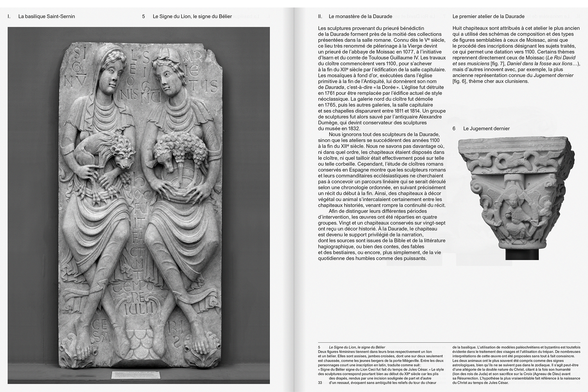Click heading 'Le monastère de la Daurade'
This screenshot has width=588, height=392.
pos(360,16)
